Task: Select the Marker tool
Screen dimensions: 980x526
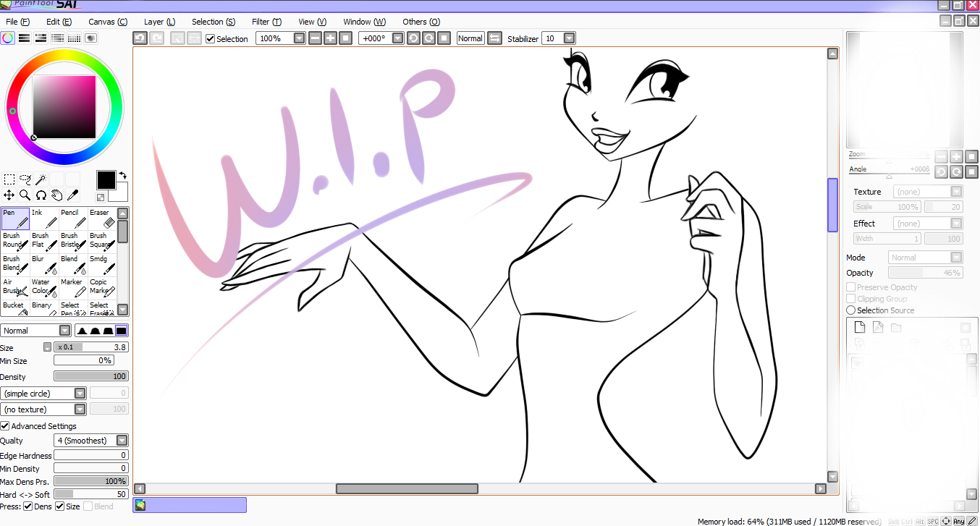Action: click(73, 288)
